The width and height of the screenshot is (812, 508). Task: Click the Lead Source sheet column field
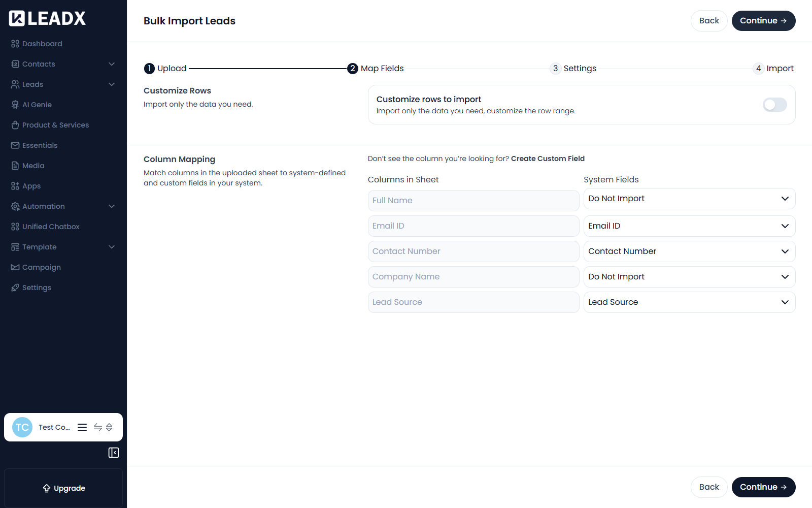point(473,302)
